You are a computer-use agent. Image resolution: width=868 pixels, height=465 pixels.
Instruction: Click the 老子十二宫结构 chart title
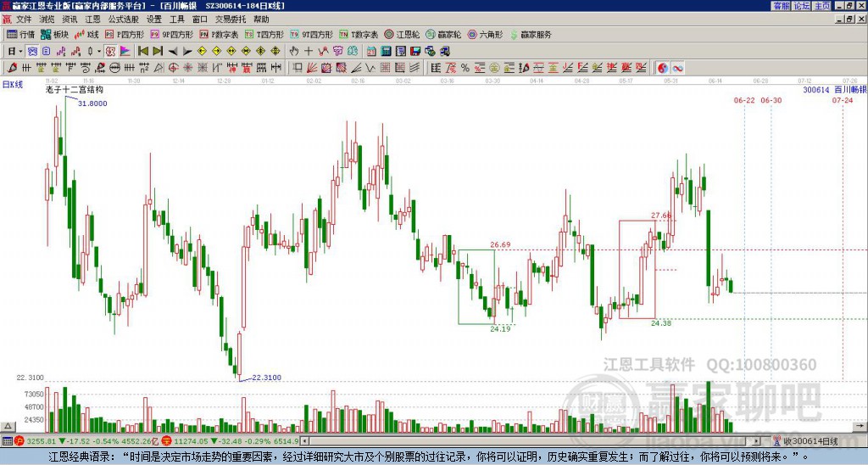point(75,89)
